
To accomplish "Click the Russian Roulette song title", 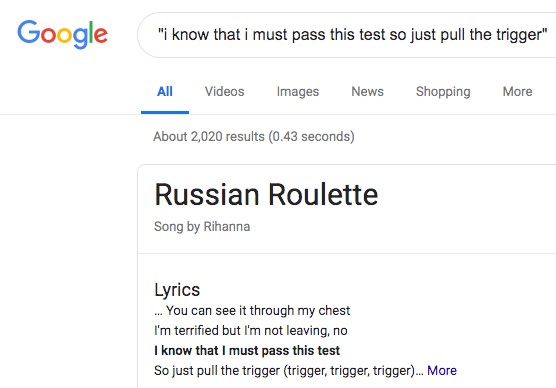I will 266,194.
